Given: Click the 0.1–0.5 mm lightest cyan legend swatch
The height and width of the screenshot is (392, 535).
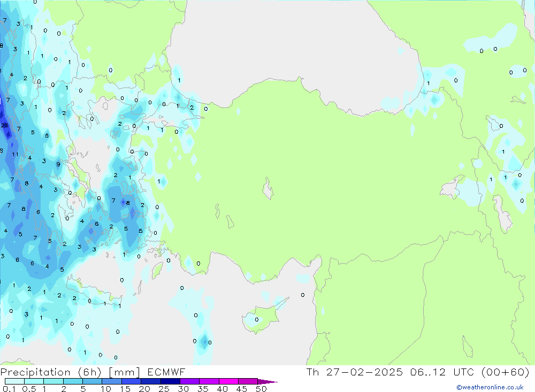Looking at the screenshot, I should (14, 381).
